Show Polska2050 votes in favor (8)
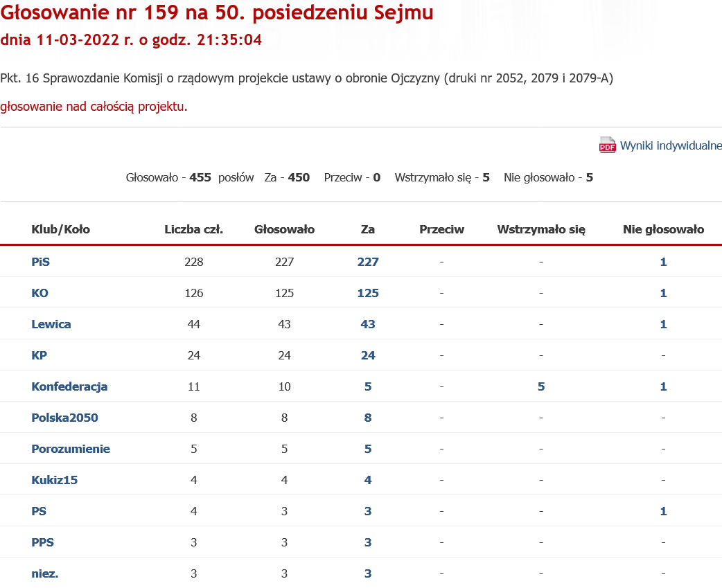This screenshot has width=722, height=588. (x=368, y=418)
